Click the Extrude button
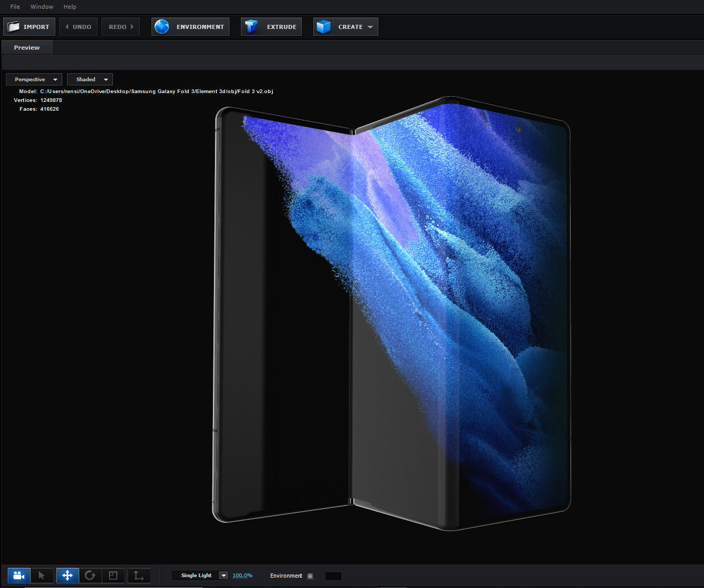 pos(271,27)
